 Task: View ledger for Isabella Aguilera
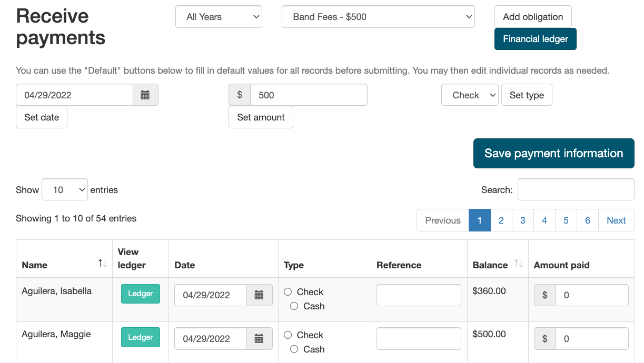pos(141,294)
